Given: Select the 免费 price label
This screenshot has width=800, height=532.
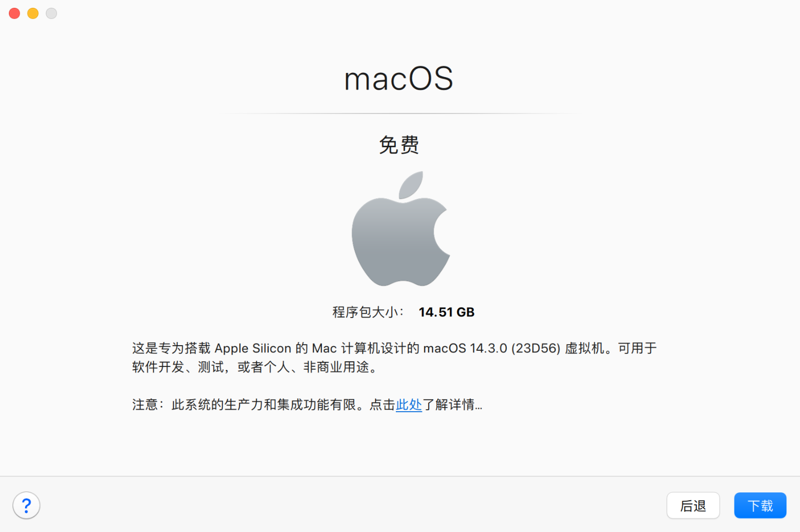Looking at the screenshot, I should [399, 145].
